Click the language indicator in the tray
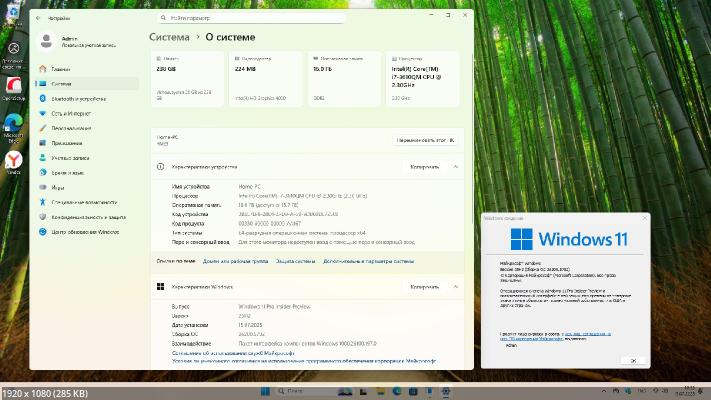 642,391
